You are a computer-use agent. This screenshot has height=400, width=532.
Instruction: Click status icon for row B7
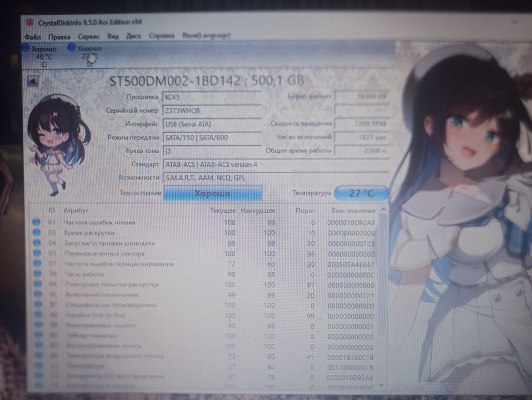(38, 304)
